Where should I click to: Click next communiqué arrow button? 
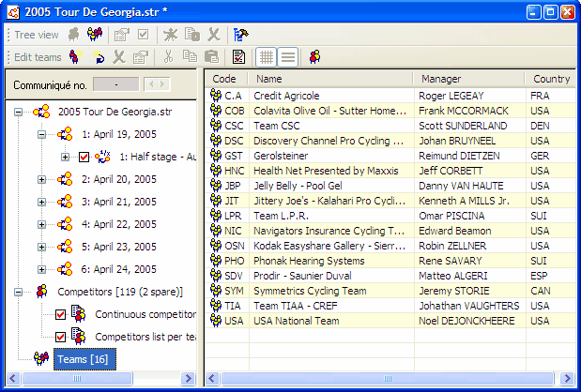[163, 84]
